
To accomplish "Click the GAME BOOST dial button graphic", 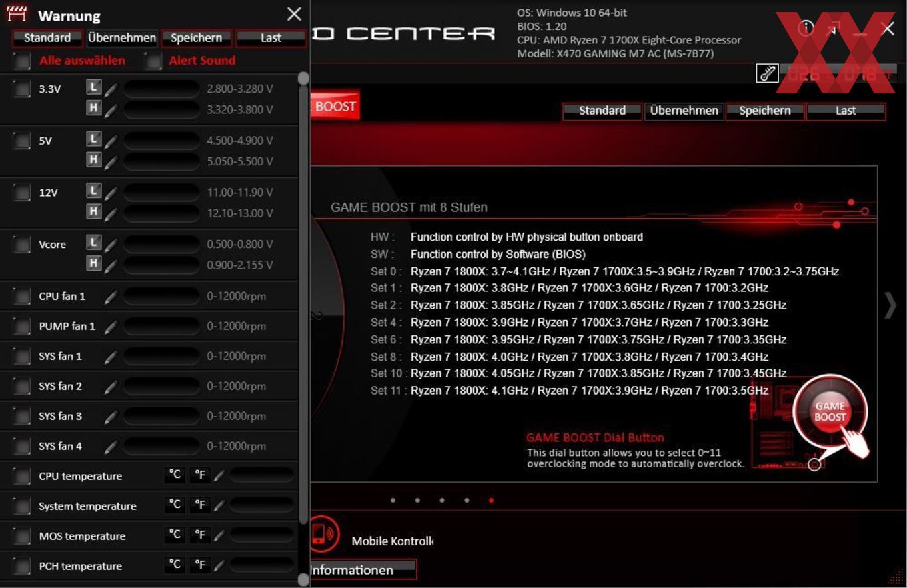I will point(830,411).
